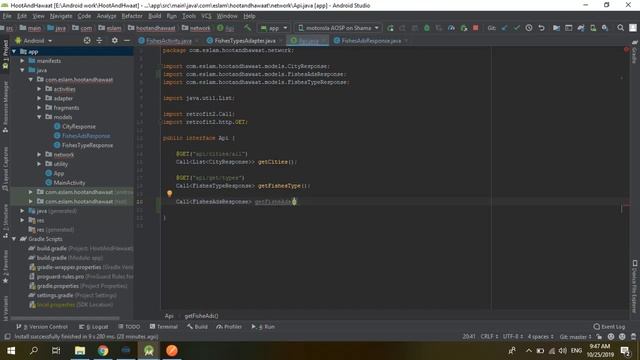640x360 pixels.
Task: Expand the fragments package
Action: (x=39, y=108)
